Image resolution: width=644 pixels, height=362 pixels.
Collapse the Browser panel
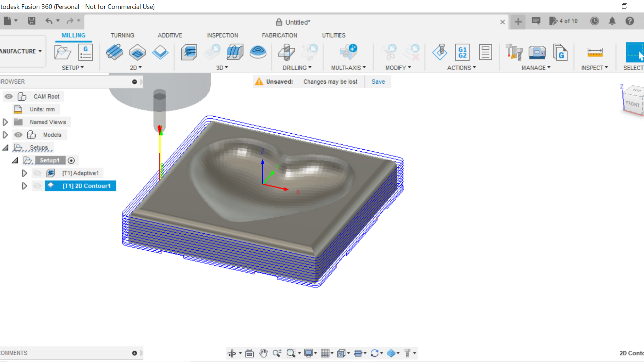(x=134, y=82)
